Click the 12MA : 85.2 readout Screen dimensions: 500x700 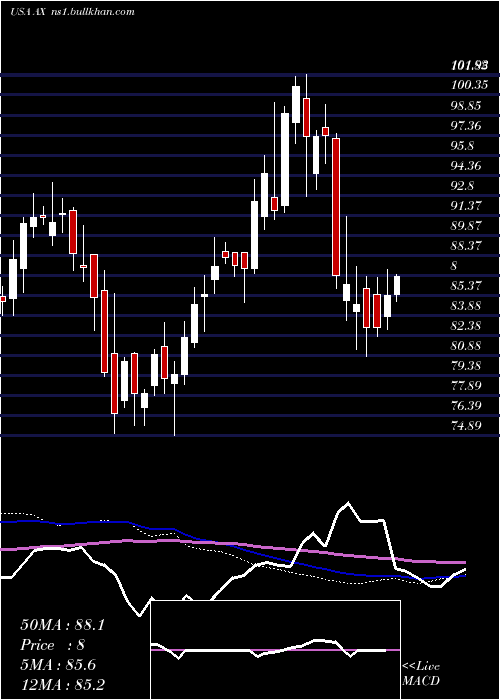coord(62,684)
